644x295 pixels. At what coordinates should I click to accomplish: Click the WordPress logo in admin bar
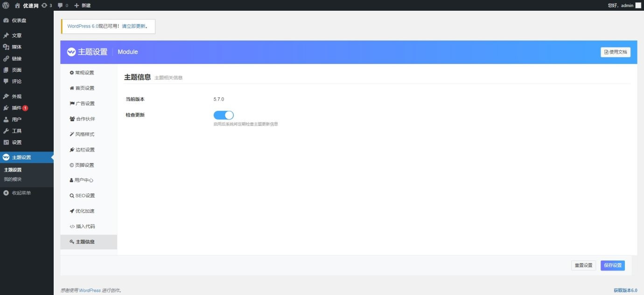pos(6,5)
